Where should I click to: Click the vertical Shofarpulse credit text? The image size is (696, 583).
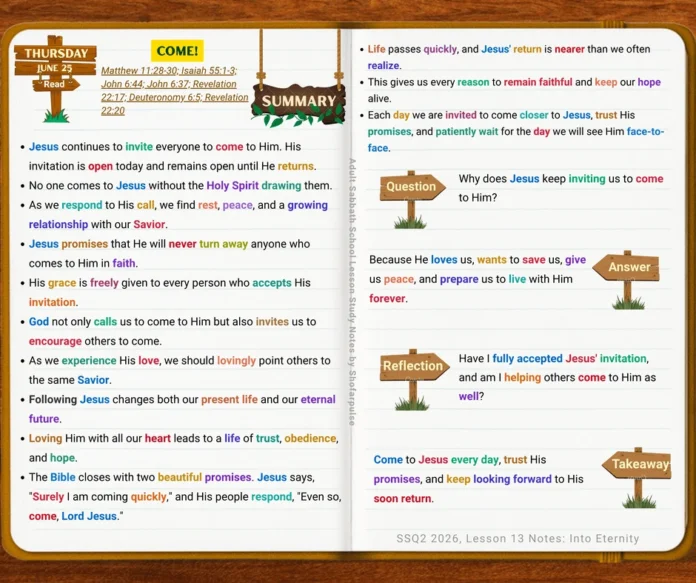352,292
